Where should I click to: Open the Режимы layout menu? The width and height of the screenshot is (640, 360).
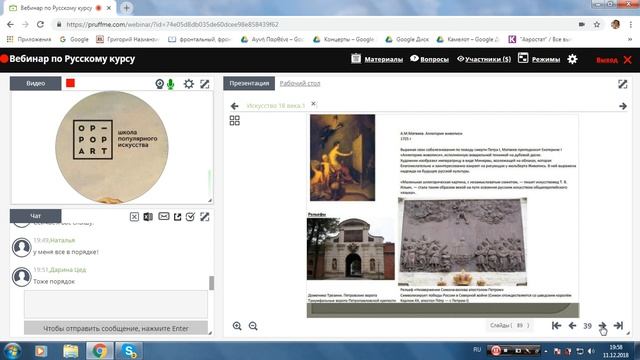(x=539, y=59)
